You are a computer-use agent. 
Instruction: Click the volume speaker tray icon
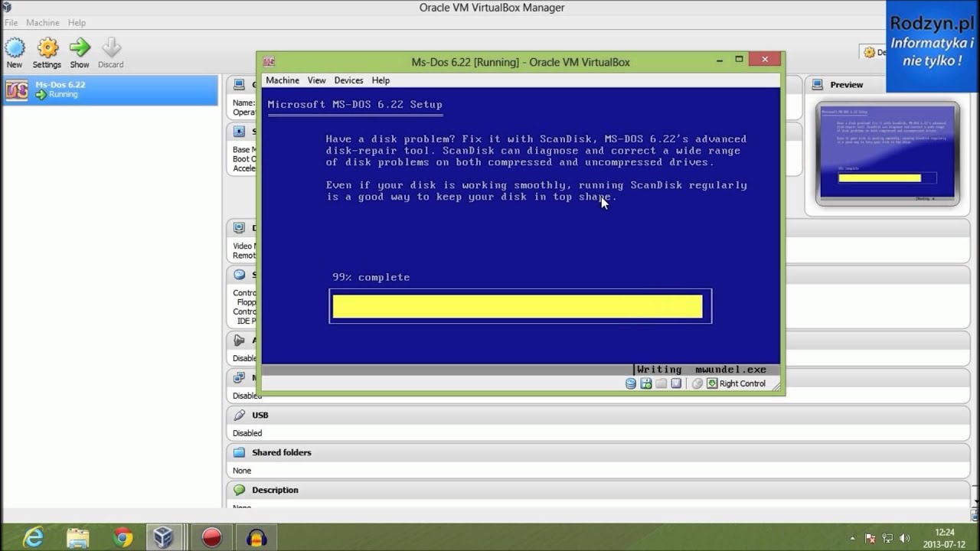(x=904, y=538)
